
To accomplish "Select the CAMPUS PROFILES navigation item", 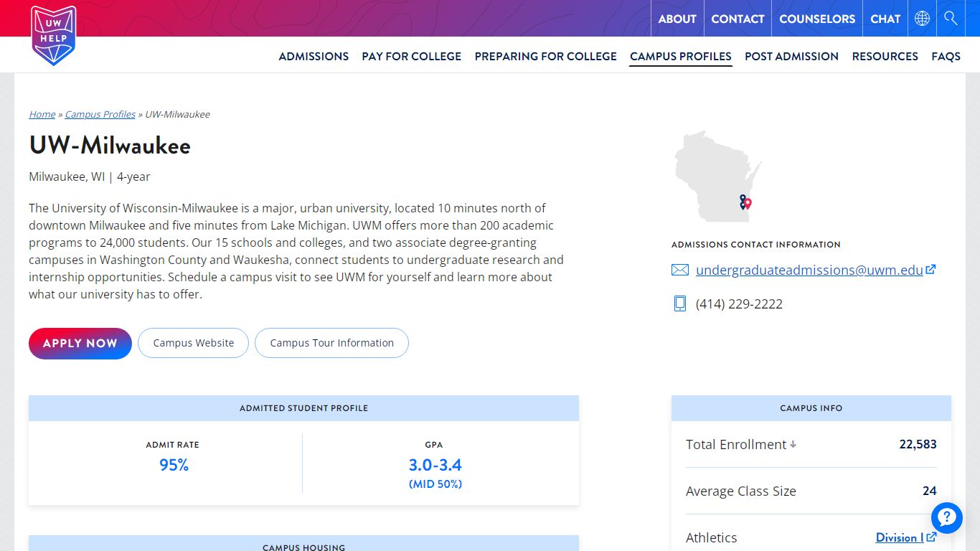I will [681, 56].
